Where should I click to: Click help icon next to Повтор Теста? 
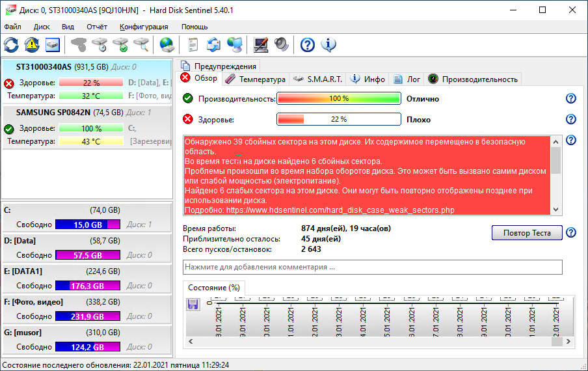point(570,232)
